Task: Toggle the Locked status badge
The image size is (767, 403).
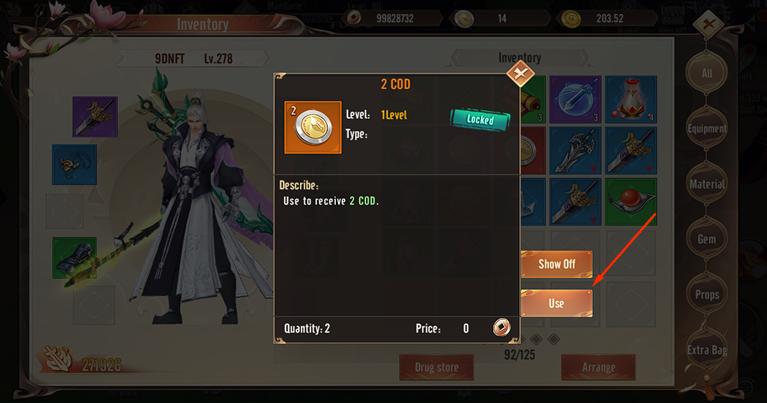Action: [x=480, y=120]
